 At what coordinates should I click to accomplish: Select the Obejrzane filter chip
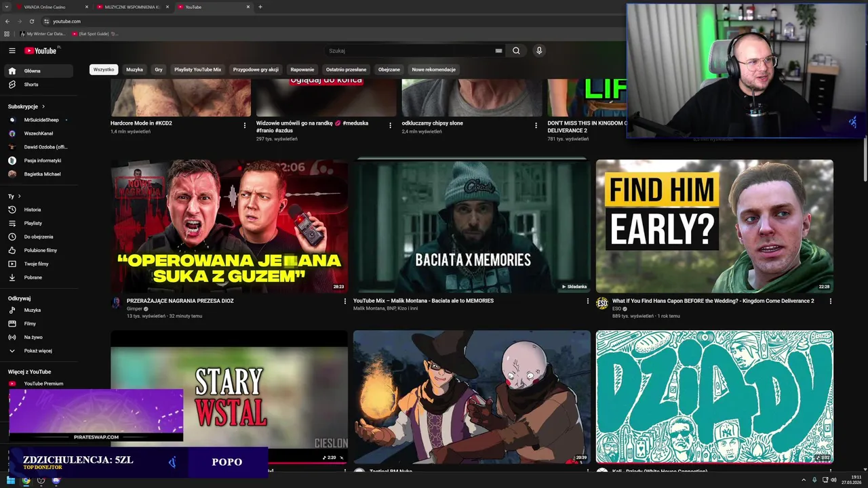click(389, 69)
